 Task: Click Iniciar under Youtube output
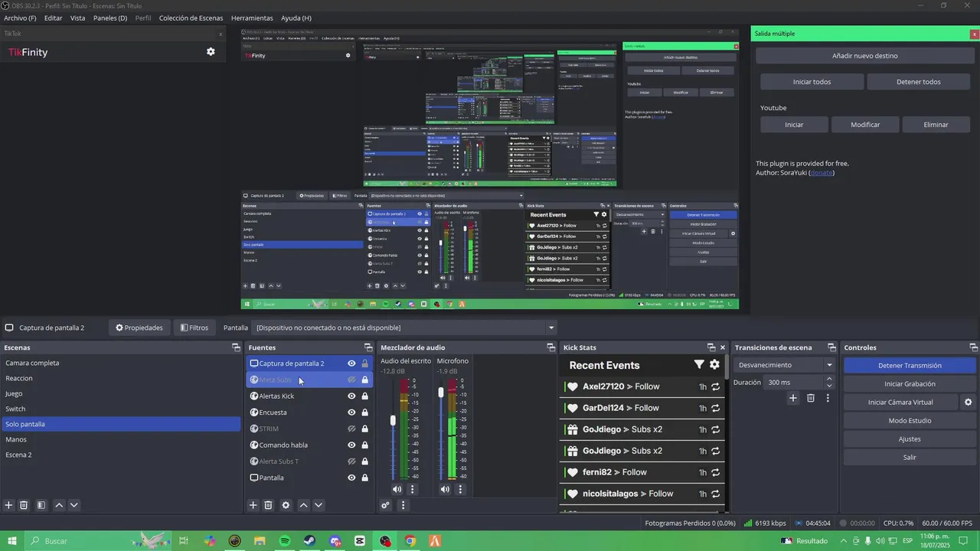coord(794,125)
